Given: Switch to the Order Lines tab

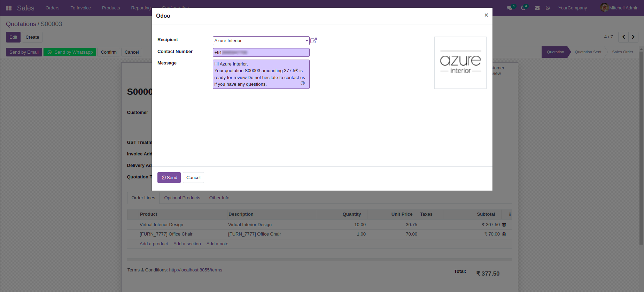Looking at the screenshot, I should click(x=143, y=198).
